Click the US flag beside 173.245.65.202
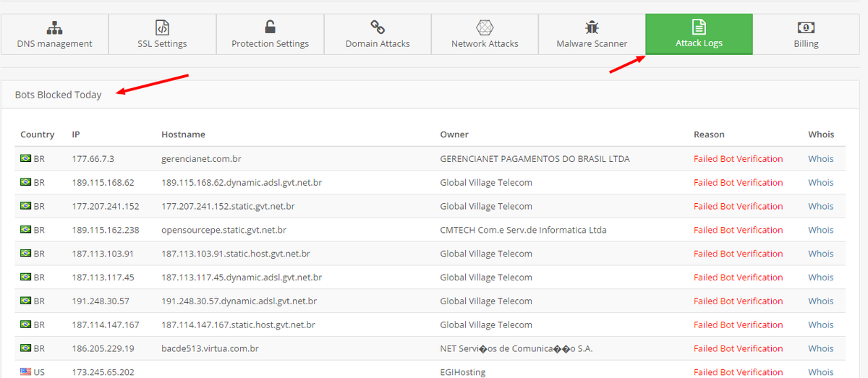Image resolution: width=868 pixels, height=378 pixels. (x=26, y=372)
